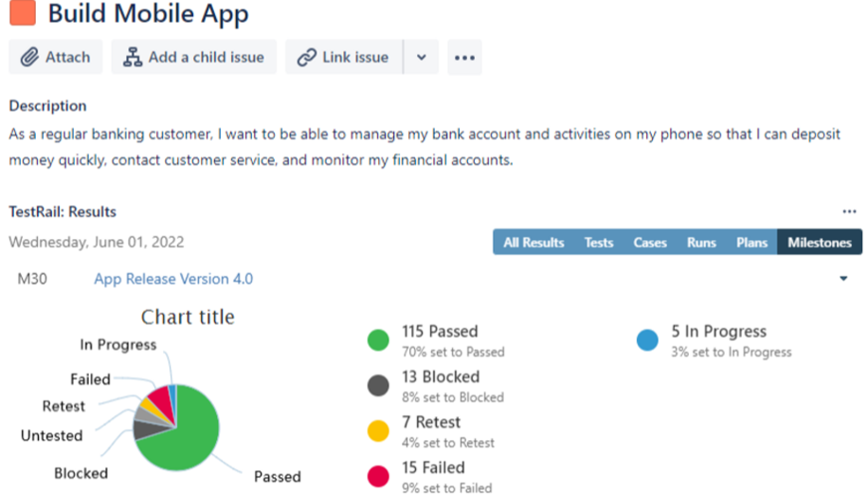Click the Link issue chain icon

click(307, 58)
